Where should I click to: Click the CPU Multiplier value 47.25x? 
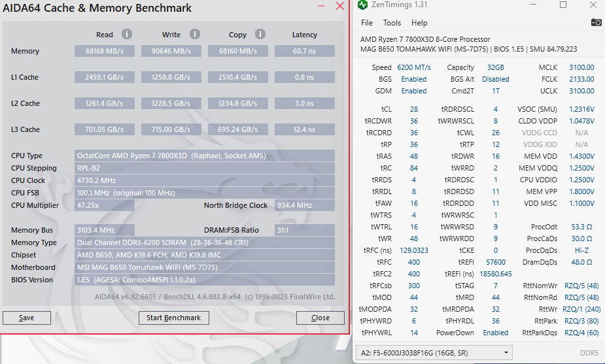(105, 205)
